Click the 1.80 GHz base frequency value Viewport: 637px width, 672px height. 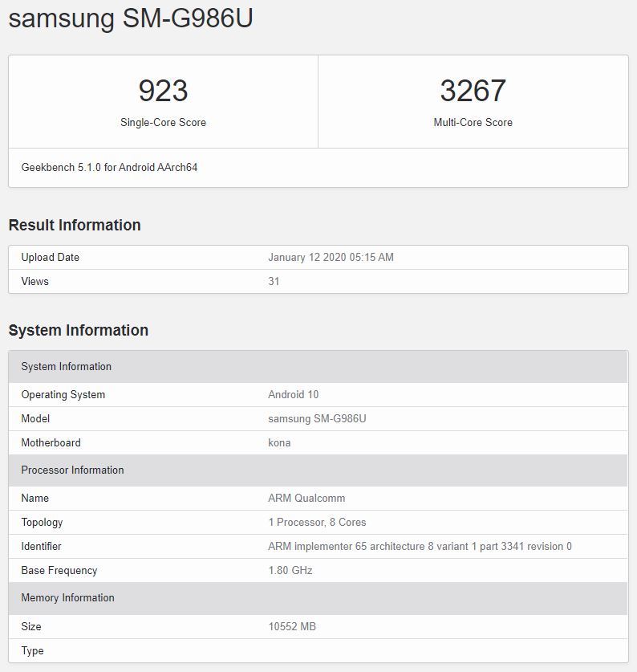(x=290, y=571)
